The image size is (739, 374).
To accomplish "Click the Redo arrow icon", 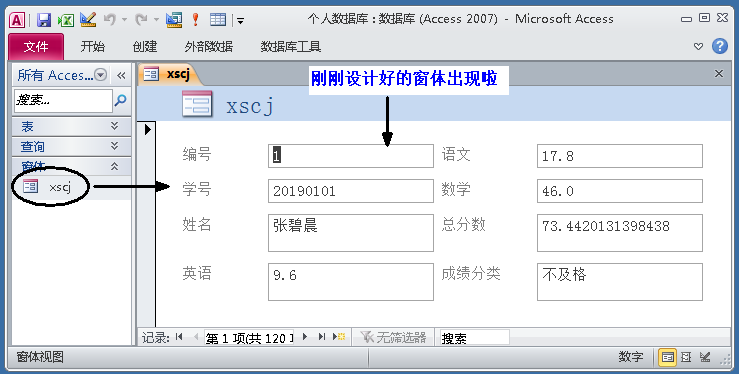I will 141,19.
